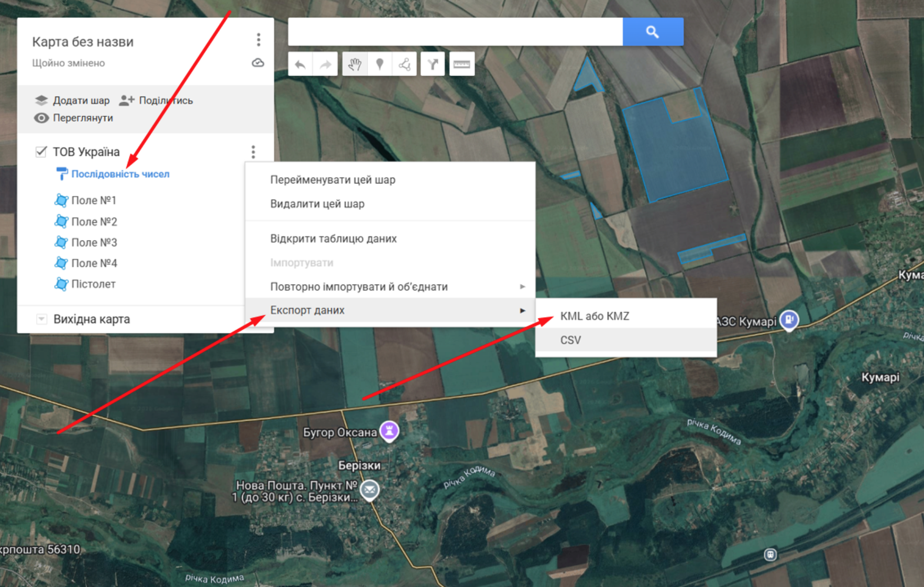The width and height of the screenshot is (924, 587).
Task: Open Послідовність чисел style settings
Action: point(120,174)
